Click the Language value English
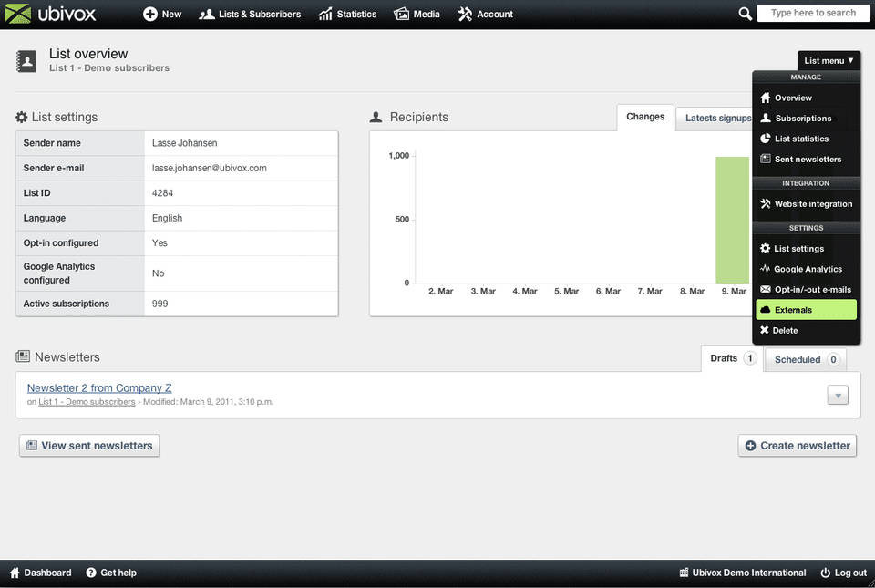This screenshot has height=588, width=875. (x=167, y=218)
